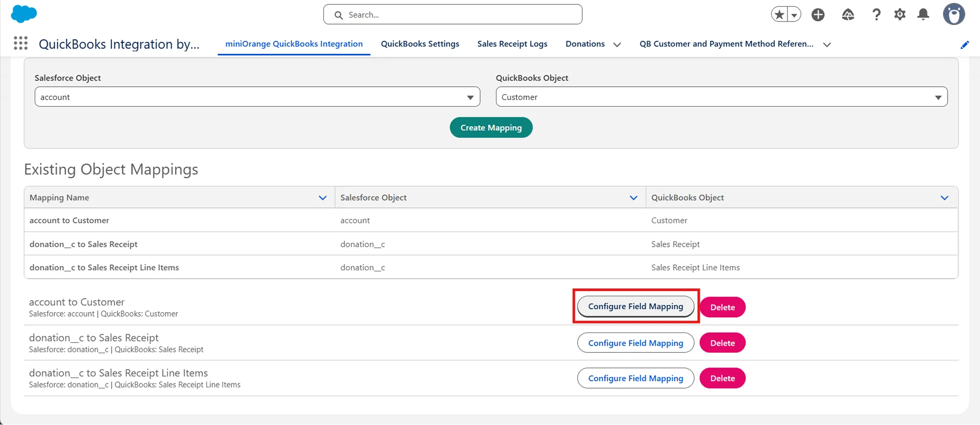Open the user profile avatar

954,14
